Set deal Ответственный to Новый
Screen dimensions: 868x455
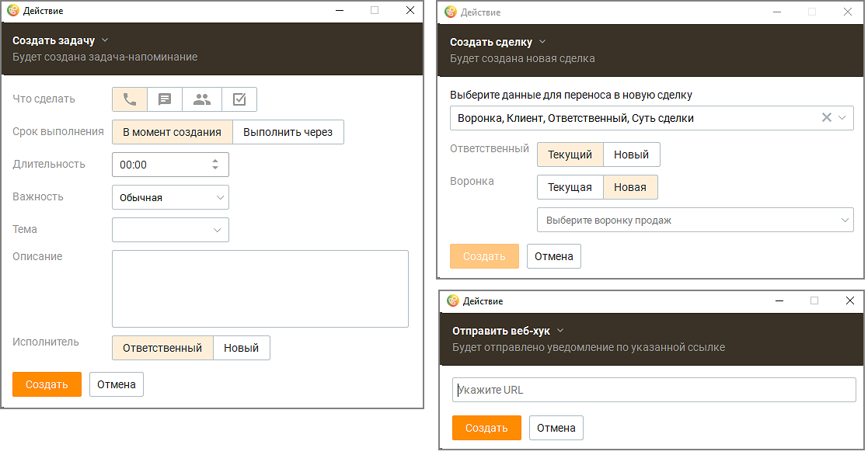[631, 155]
